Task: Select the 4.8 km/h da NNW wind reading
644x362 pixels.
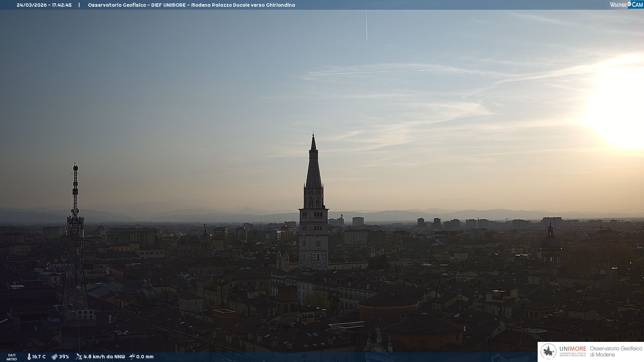Action: pyautogui.click(x=104, y=357)
